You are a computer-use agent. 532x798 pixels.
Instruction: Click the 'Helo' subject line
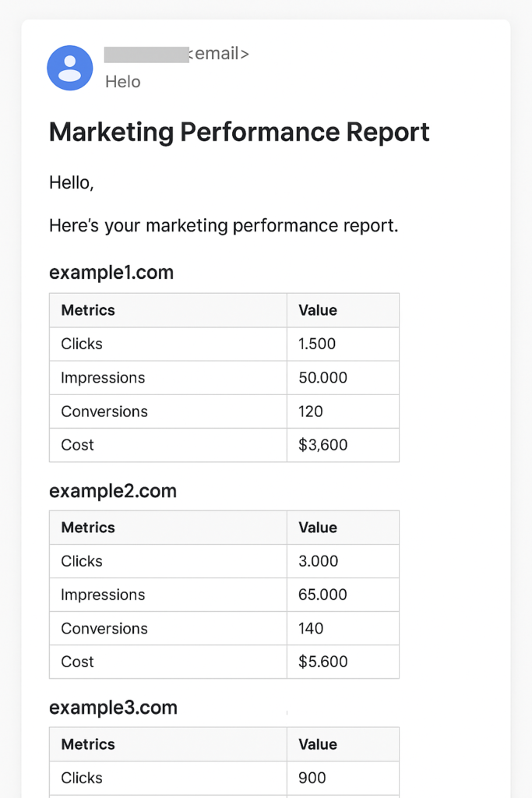point(122,81)
